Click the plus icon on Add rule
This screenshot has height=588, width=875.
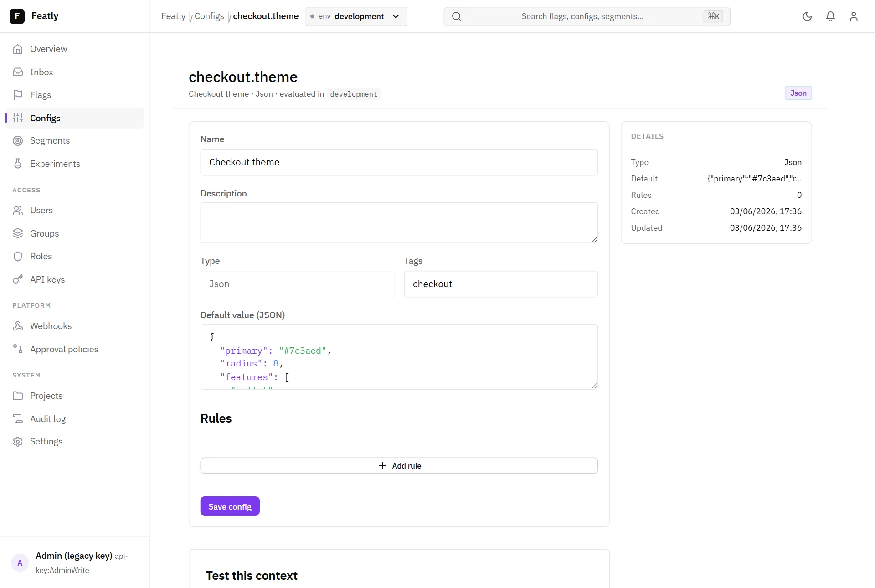point(383,466)
